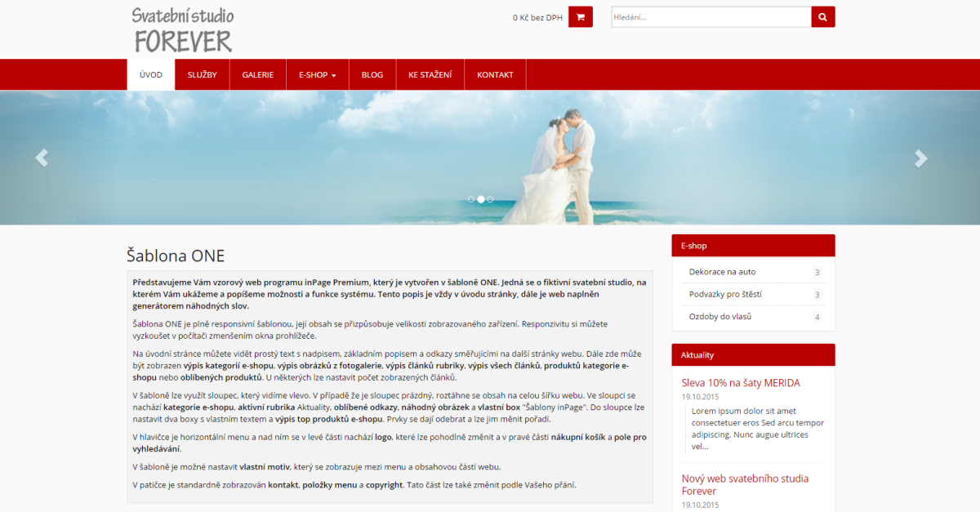Click the Svatební studio FOREVER logo

(183, 30)
